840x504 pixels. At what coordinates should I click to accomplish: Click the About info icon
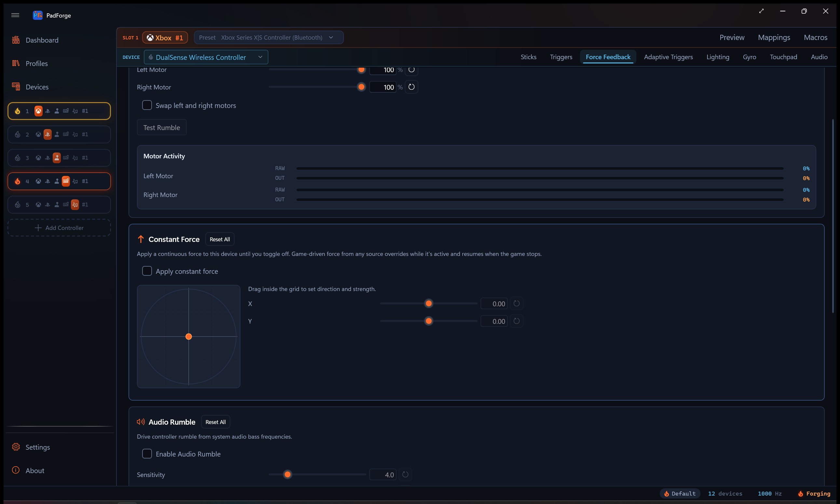pyautogui.click(x=16, y=471)
